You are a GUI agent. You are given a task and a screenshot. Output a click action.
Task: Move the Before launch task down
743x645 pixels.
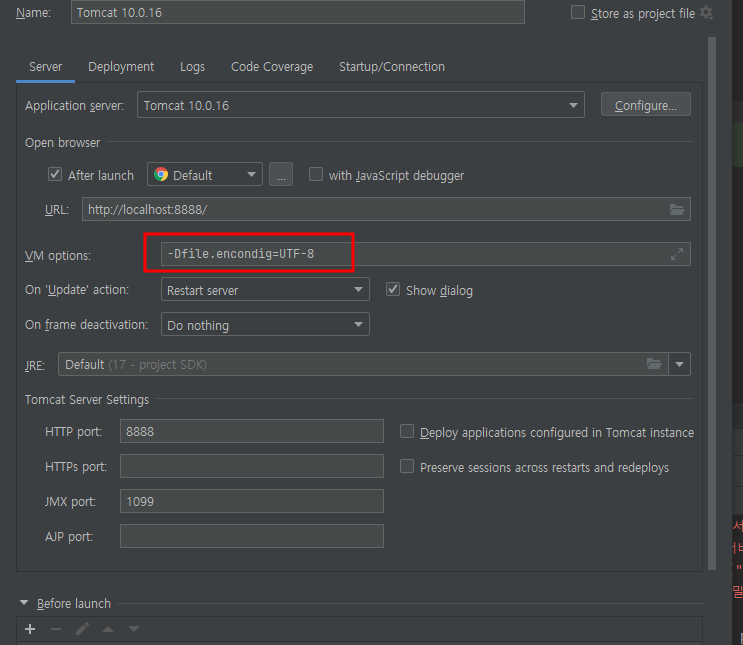[134, 629]
